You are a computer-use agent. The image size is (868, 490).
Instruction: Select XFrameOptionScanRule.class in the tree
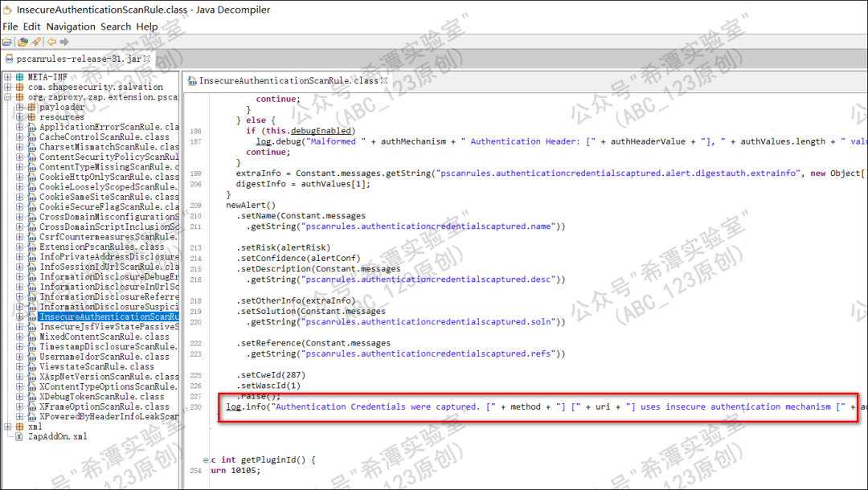pos(104,406)
